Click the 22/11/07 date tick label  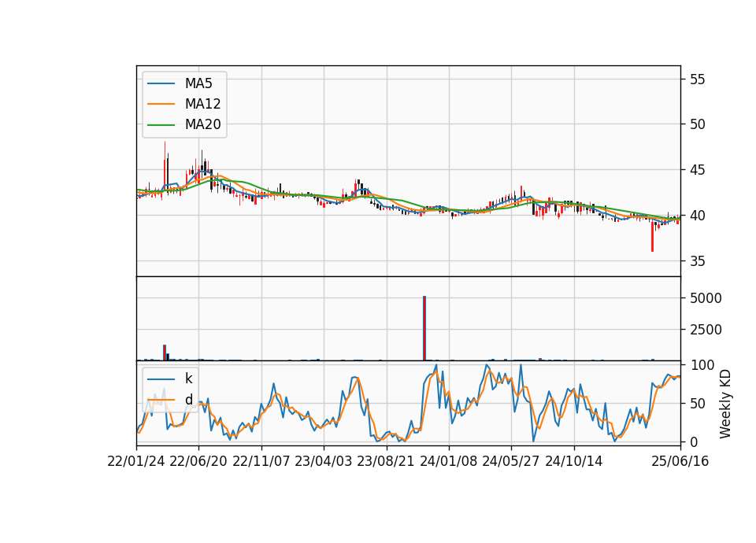[261, 461]
